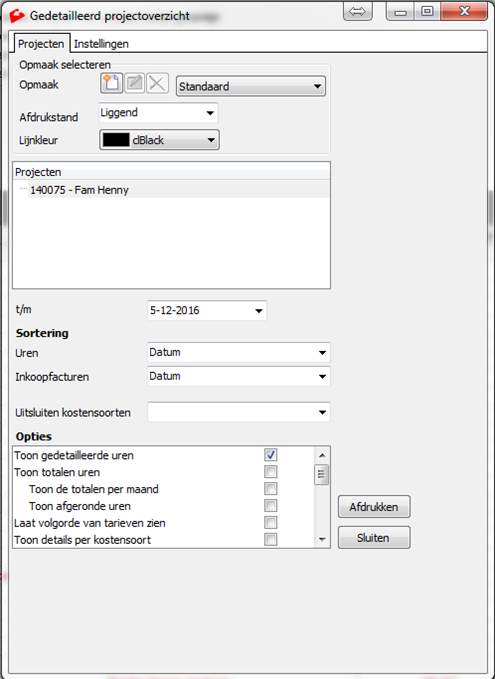This screenshot has height=679, width=495.
Task: Click the scroll-up arrow in Opties list
Action: (x=322, y=455)
